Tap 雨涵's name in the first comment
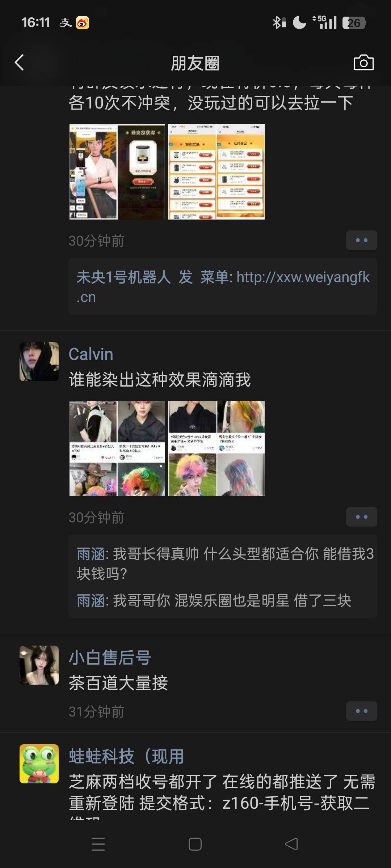The width and height of the screenshot is (391, 868). pyautogui.click(x=91, y=554)
